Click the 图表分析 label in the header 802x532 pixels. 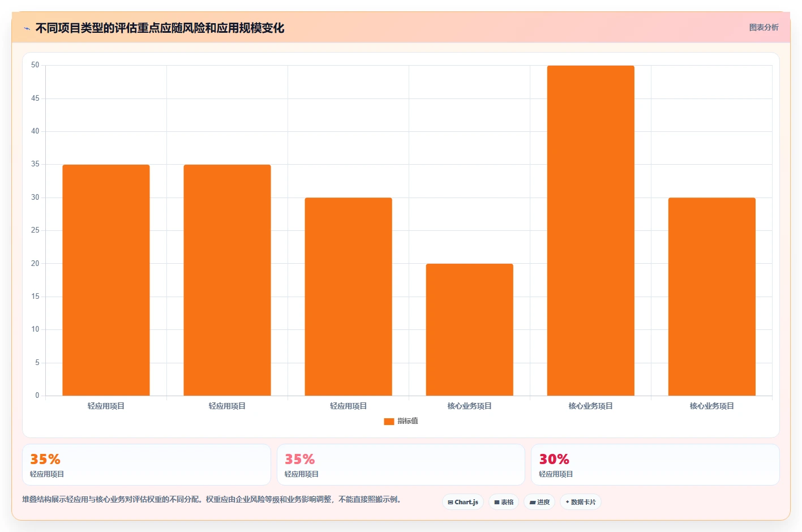click(764, 27)
